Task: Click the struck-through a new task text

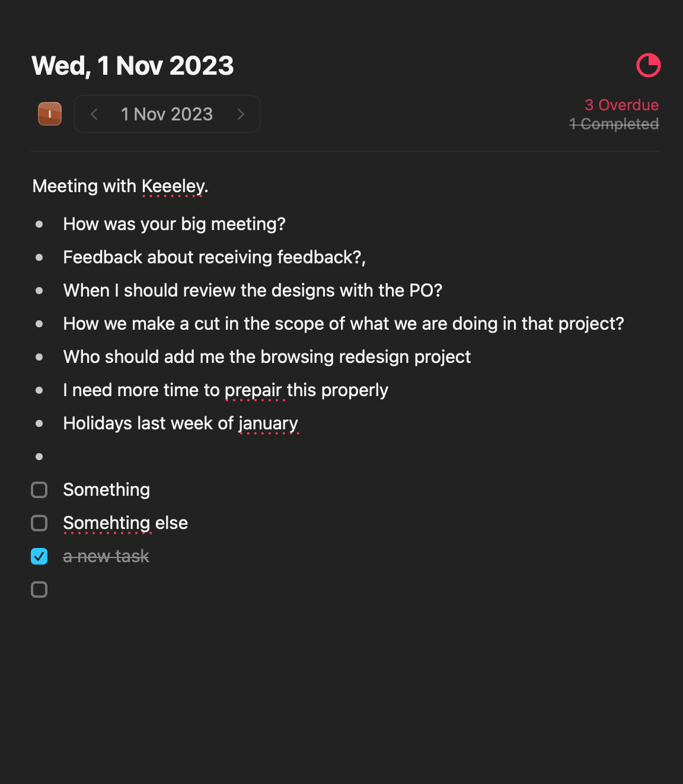Action: 106,556
